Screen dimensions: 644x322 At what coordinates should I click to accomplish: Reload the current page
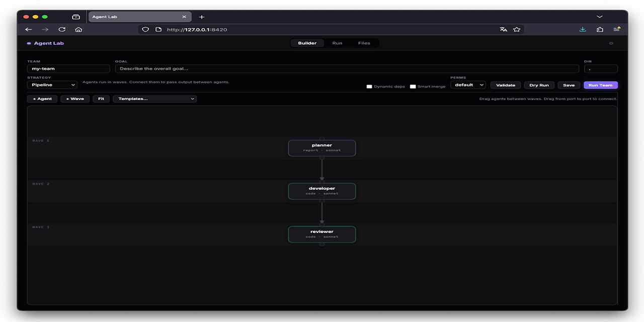tap(62, 30)
